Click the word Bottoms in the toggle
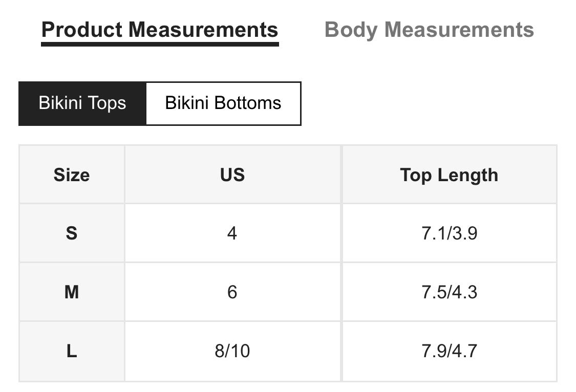576x392 pixels. (248, 103)
